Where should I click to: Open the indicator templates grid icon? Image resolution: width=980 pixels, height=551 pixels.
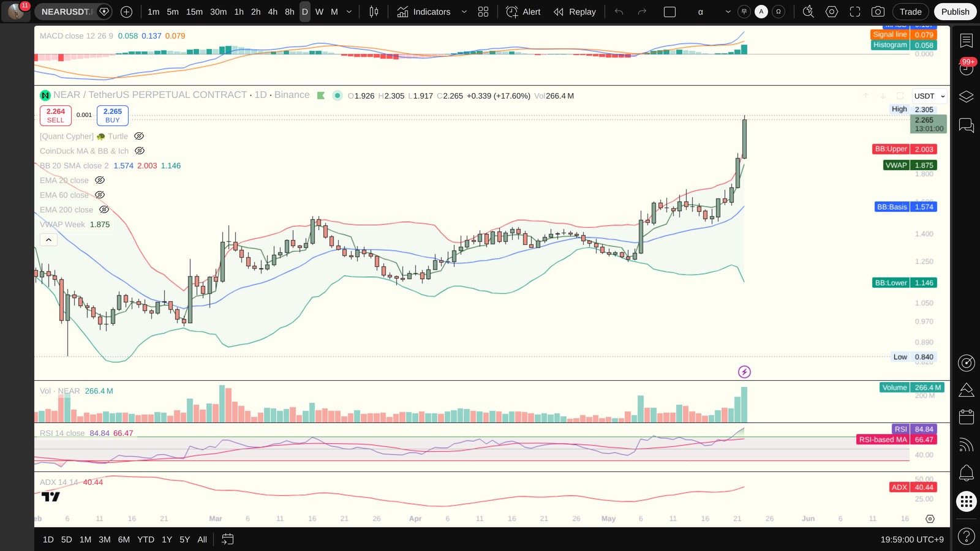[483, 12]
